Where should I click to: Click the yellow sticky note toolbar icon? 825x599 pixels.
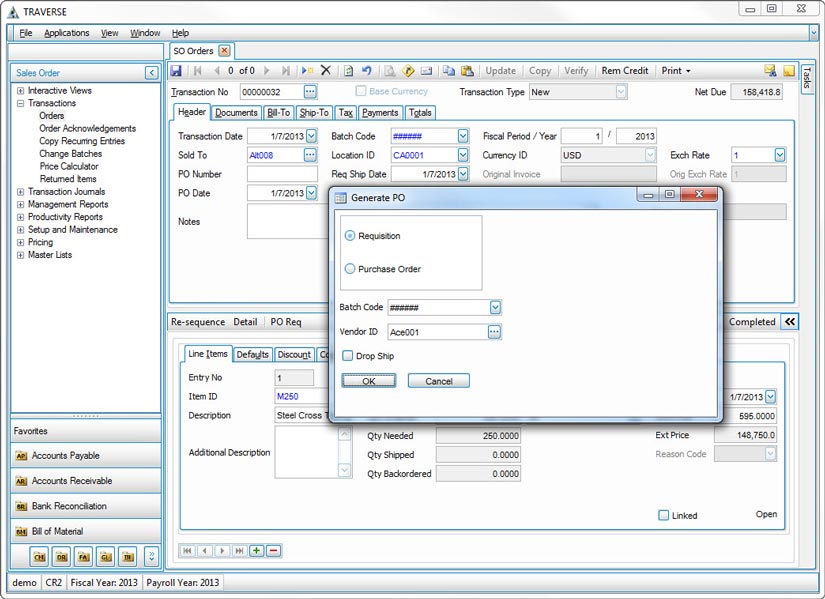point(788,71)
